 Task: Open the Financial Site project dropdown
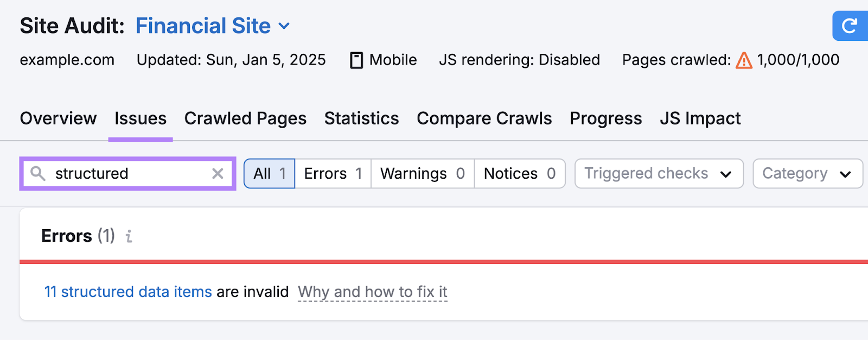284,26
